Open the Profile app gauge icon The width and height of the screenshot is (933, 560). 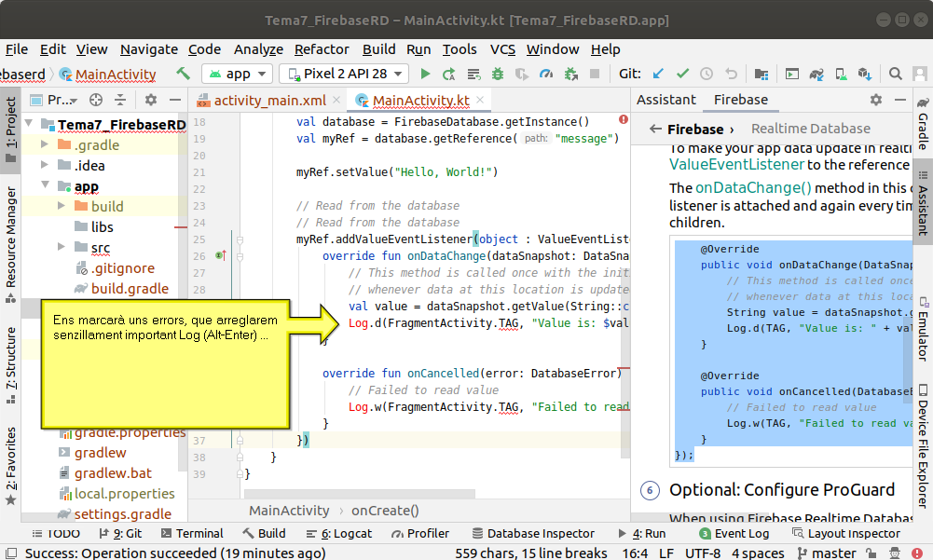click(545, 74)
